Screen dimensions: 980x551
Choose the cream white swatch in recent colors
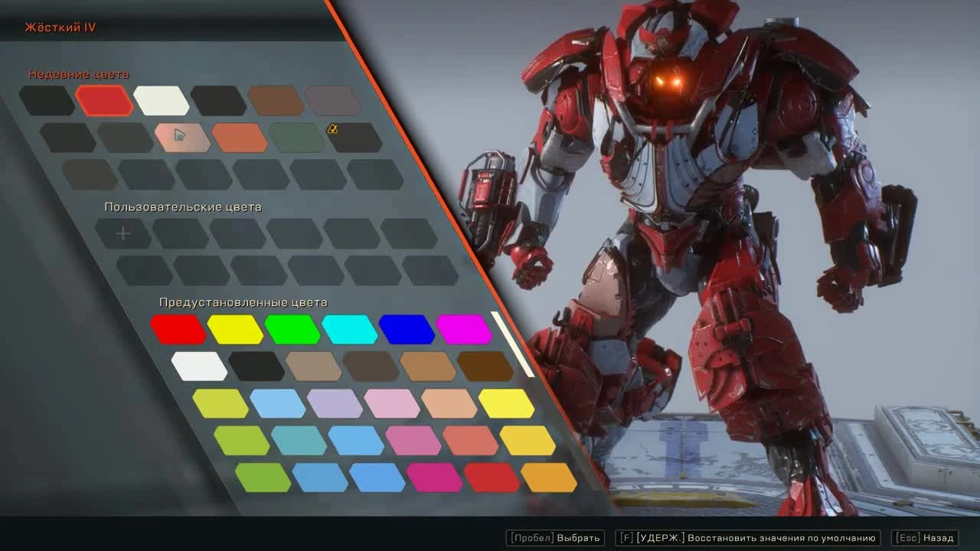coord(162,100)
